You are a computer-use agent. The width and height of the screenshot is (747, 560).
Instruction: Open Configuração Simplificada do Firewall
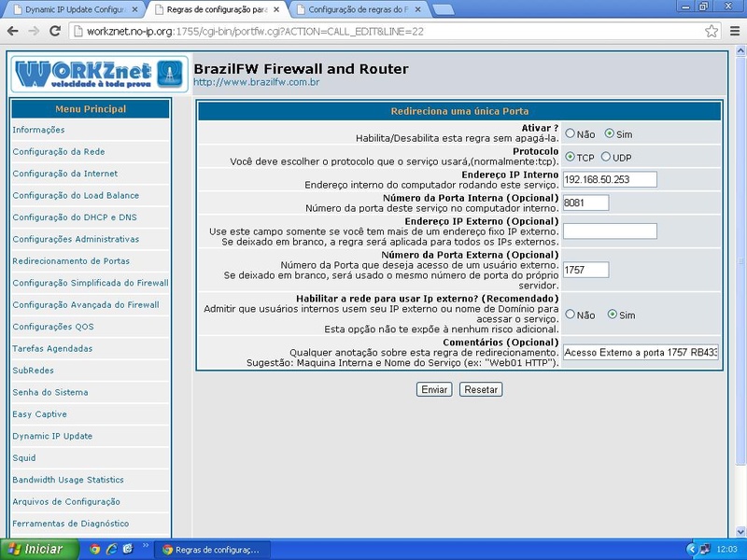tap(91, 284)
